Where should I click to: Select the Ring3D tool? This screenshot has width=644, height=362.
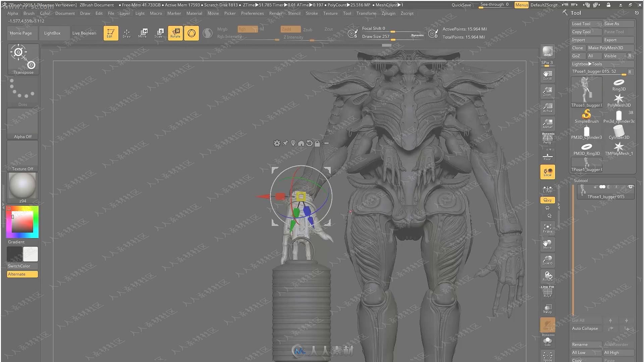(x=619, y=85)
